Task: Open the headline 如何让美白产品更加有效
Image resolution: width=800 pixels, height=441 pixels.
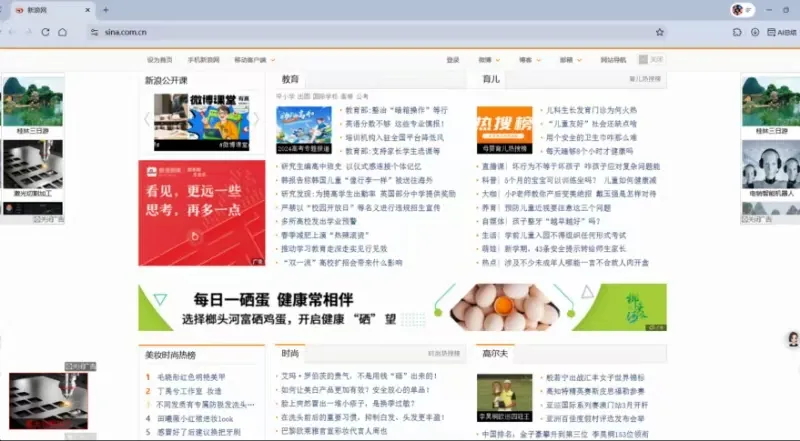Action: (356, 390)
